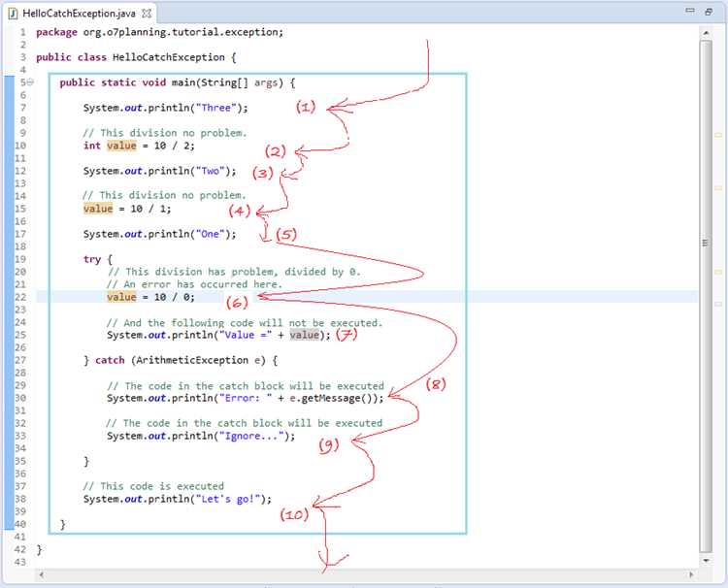Click the highlighted 'value' on line 10
This screenshot has width=728, height=588.
point(121,146)
